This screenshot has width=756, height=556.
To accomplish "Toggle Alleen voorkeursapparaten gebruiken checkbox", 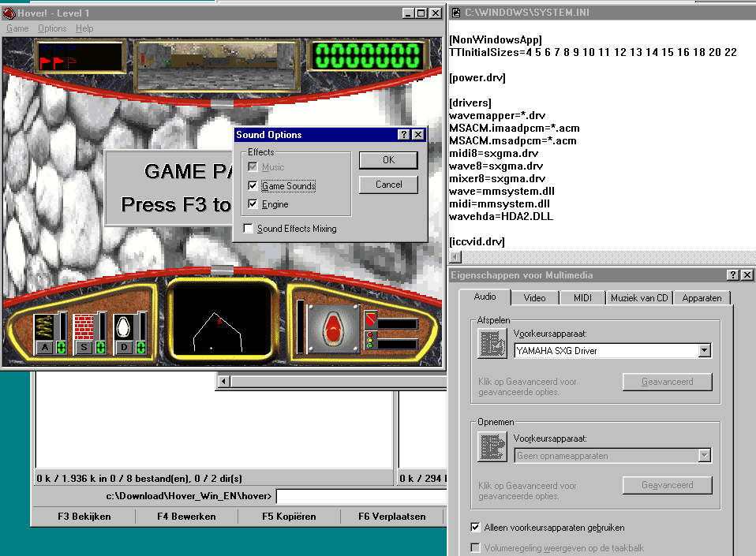I will pos(475,528).
